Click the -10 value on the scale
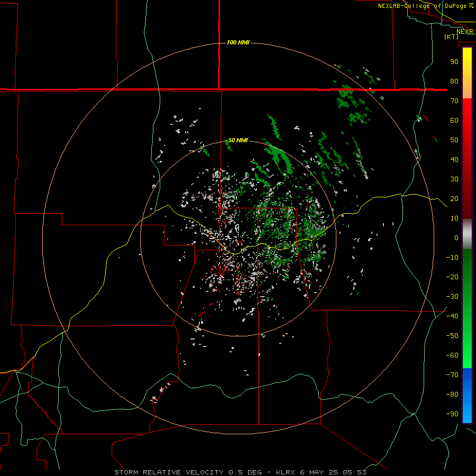476x476 pixels. [x=452, y=258]
